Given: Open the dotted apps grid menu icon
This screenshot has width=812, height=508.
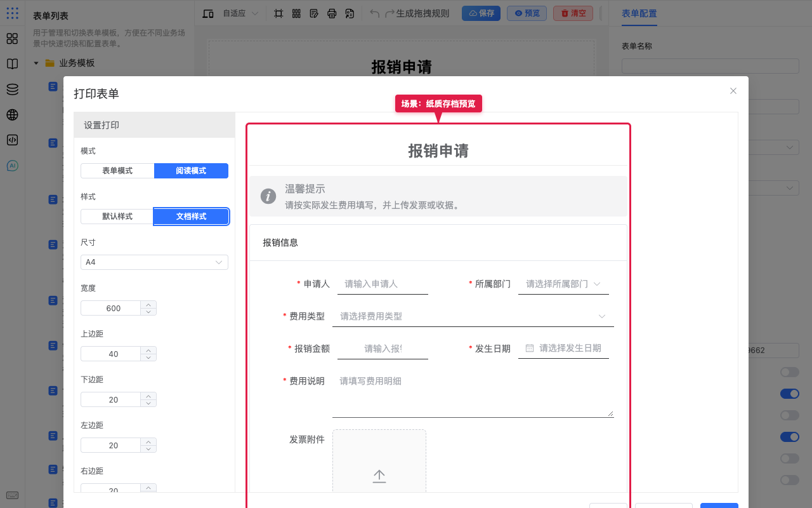Looking at the screenshot, I should 12,13.
